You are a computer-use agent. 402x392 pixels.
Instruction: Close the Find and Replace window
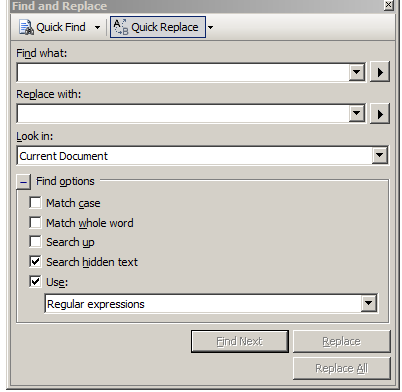pos(389,5)
